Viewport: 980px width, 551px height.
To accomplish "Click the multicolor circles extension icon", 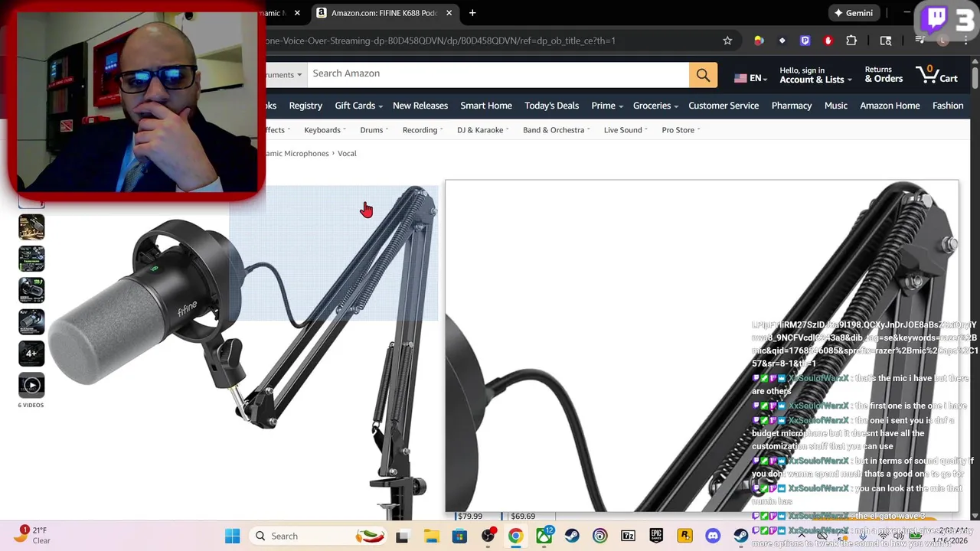I will [x=759, y=41].
